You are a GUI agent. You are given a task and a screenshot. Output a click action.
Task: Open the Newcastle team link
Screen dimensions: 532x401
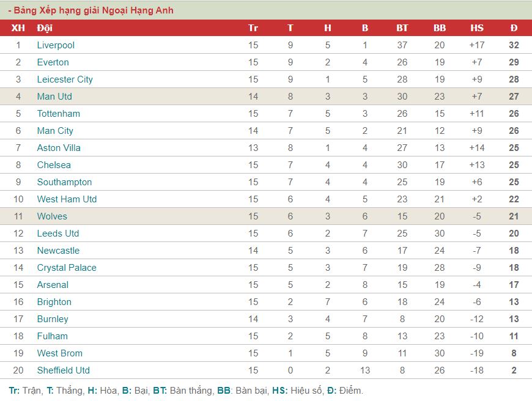[58, 251]
